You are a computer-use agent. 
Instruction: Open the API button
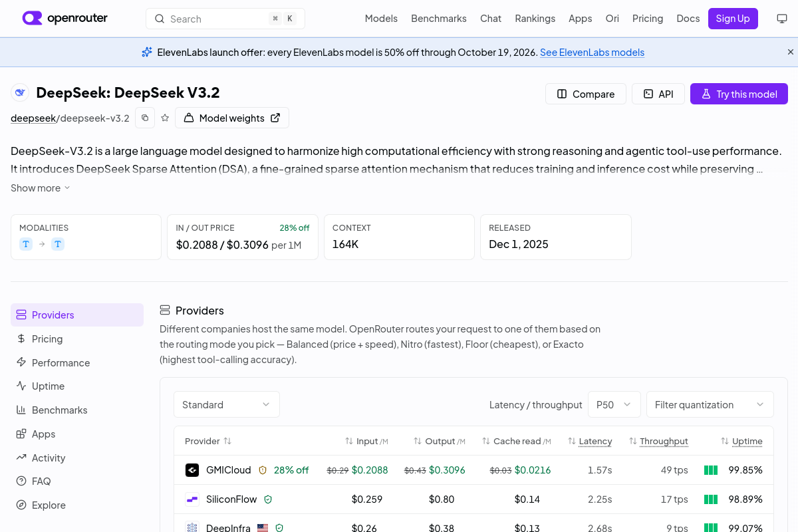click(658, 94)
